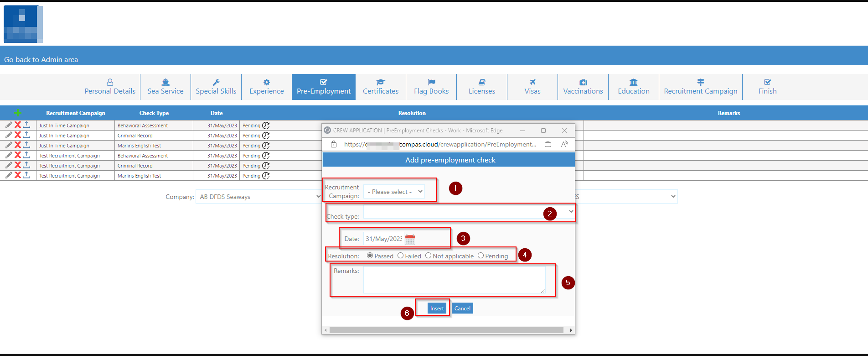
Task: Open the calendar date picker icon
Action: point(410,239)
